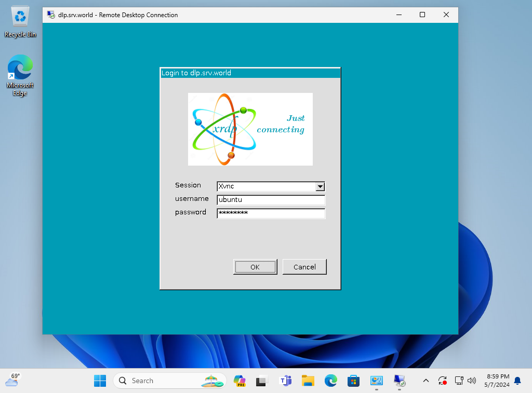This screenshot has width=532, height=393.
Task: Click the password input field
Action: coord(271,213)
